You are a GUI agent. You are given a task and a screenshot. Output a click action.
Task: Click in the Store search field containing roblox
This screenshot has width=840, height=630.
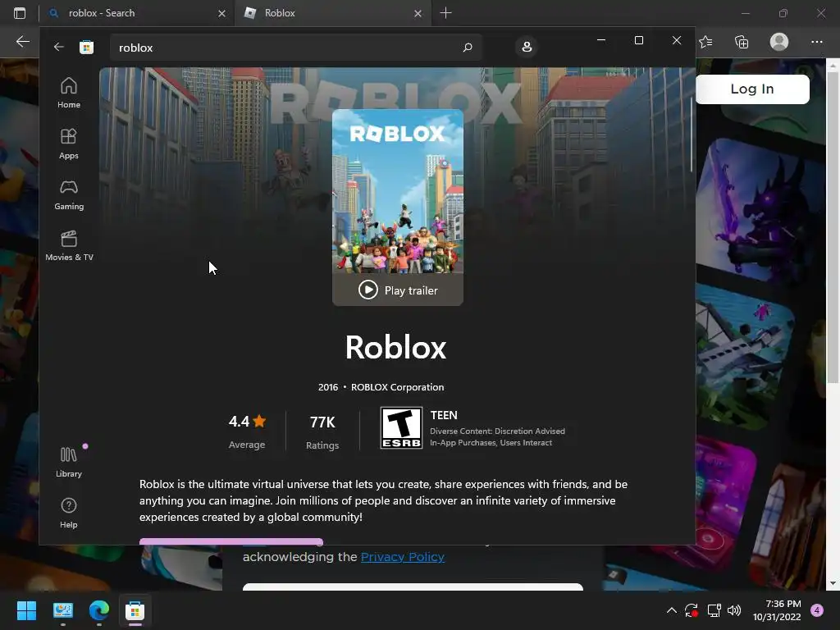(x=295, y=47)
